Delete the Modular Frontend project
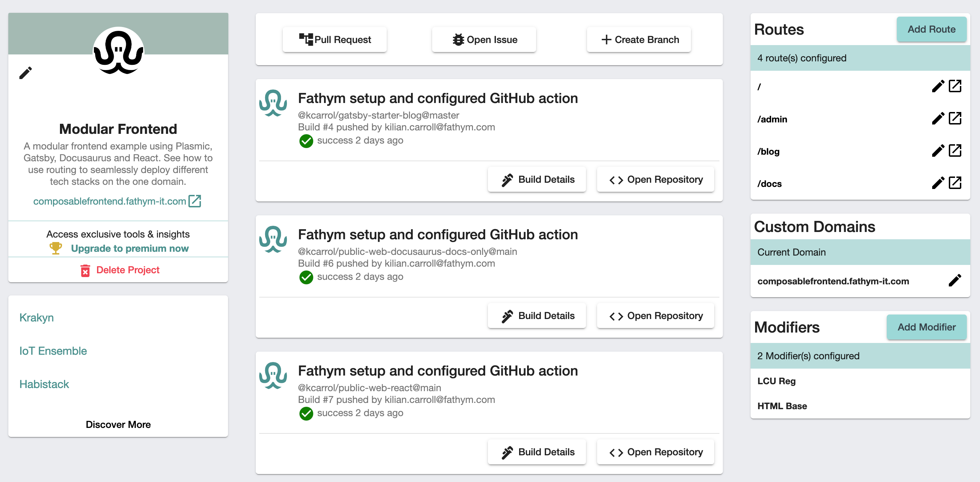Screen dimensions: 980x482 (120, 270)
